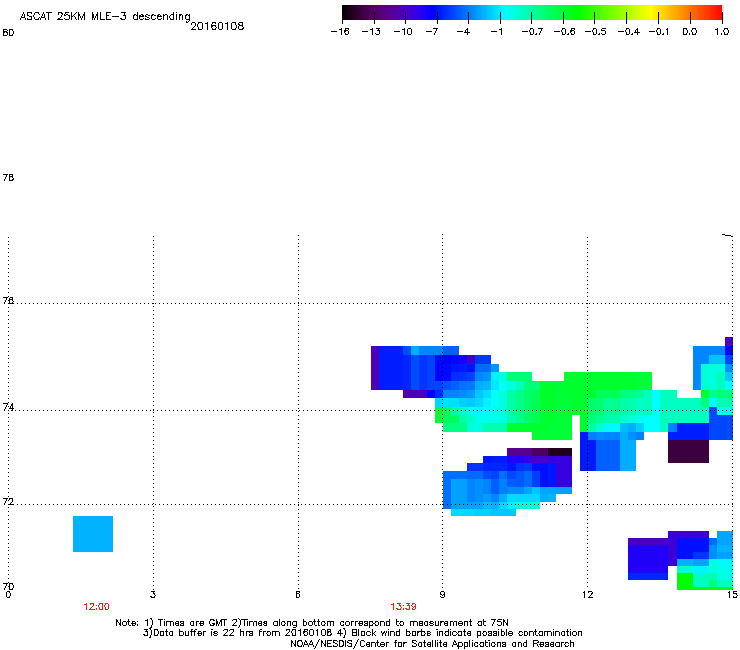This screenshot has height=650, width=740.
Task: Select the latitude axis label "70"
Action: coord(8,586)
